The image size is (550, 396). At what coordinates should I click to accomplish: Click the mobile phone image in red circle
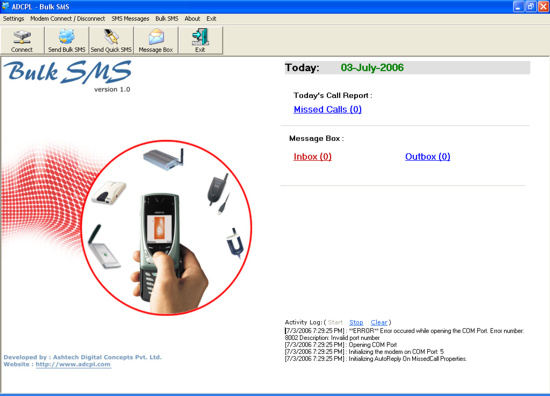(x=160, y=248)
